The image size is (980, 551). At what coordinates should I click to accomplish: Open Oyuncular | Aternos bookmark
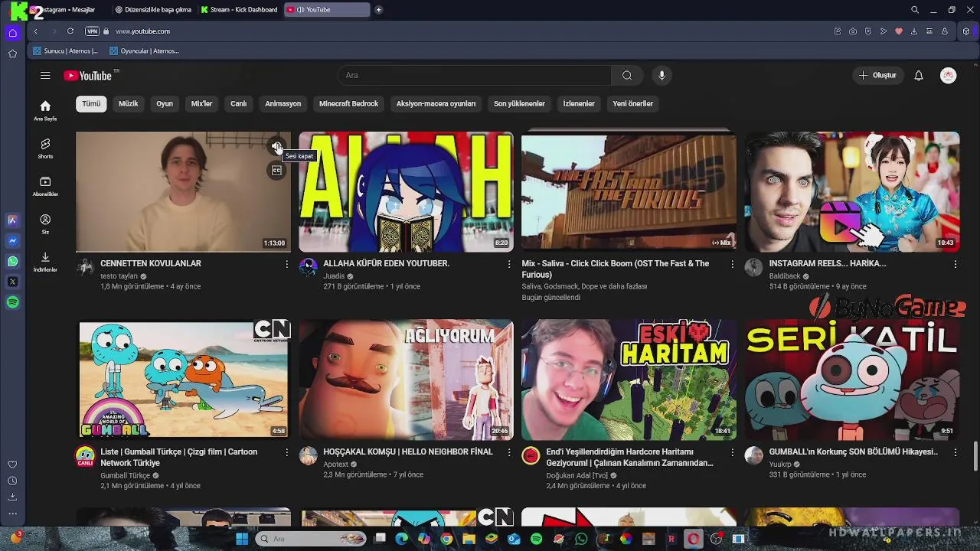(x=144, y=51)
